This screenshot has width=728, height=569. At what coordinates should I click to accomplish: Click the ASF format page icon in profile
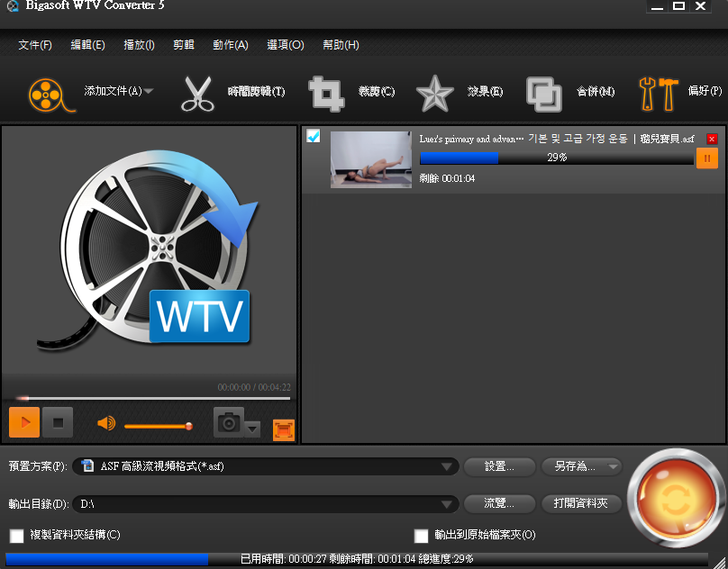[x=87, y=465]
